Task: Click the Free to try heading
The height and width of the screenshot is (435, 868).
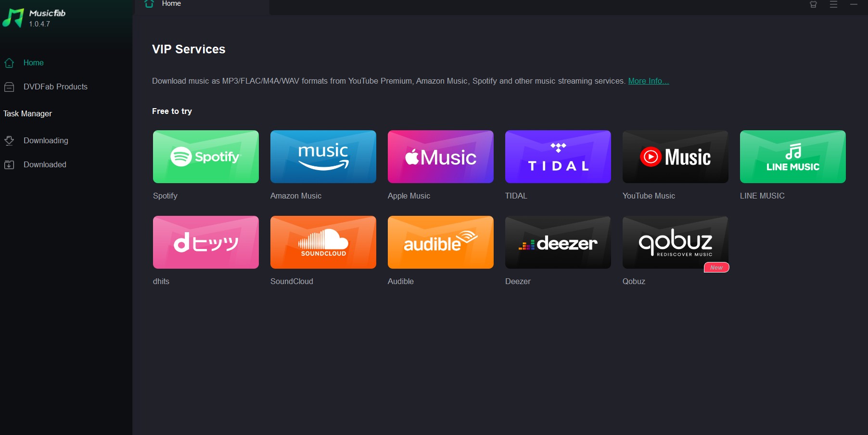Action: tap(172, 112)
